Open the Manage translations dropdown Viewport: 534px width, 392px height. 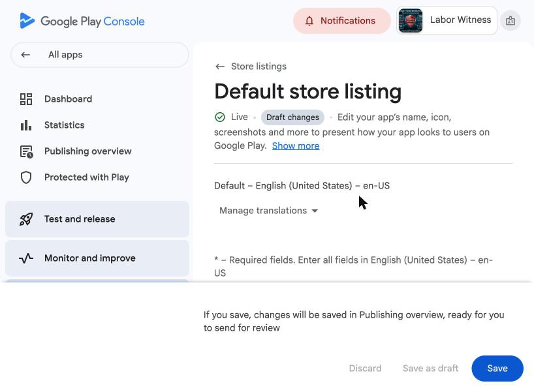[x=268, y=211]
